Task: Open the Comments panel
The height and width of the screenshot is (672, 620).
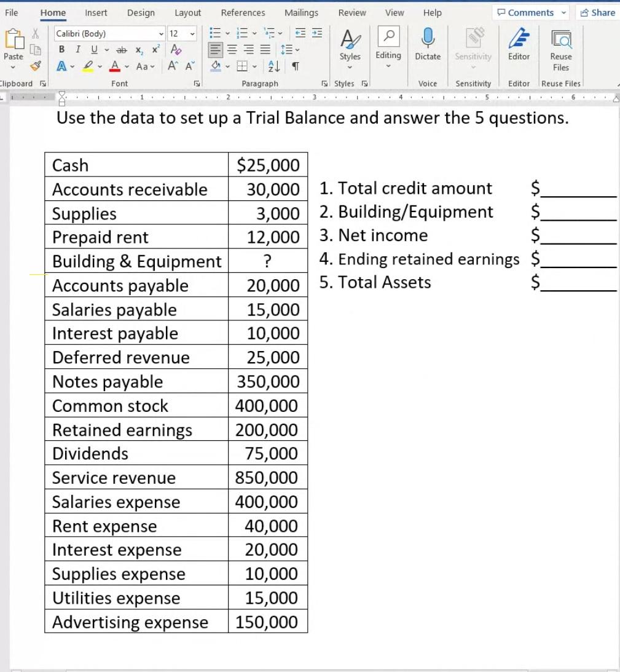Action: pyautogui.click(x=529, y=12)
